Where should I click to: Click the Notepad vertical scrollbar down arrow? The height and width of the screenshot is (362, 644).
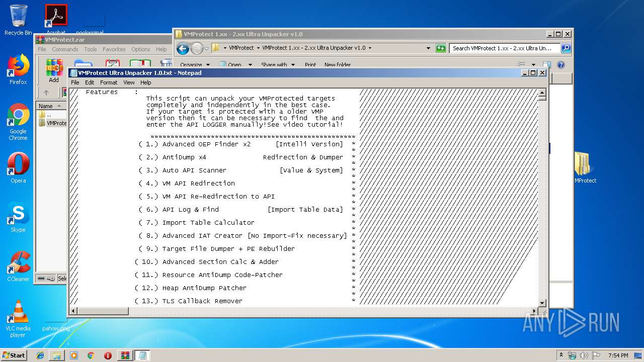coord(542,303)
